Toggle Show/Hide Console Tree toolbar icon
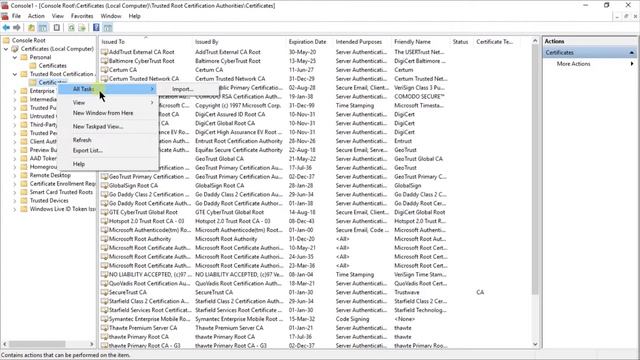640x360 pixels. (42, 27)
